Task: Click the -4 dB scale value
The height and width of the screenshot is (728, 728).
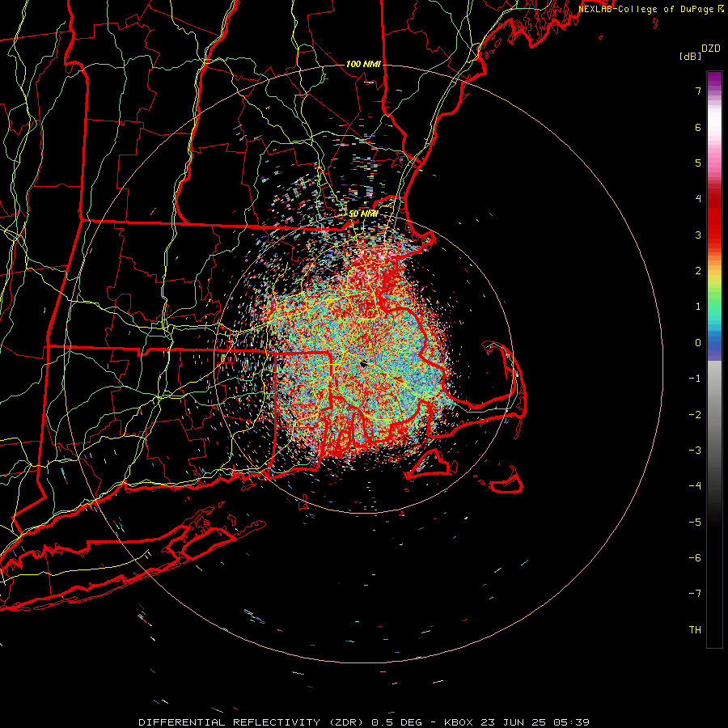Action: click(695, 486)
